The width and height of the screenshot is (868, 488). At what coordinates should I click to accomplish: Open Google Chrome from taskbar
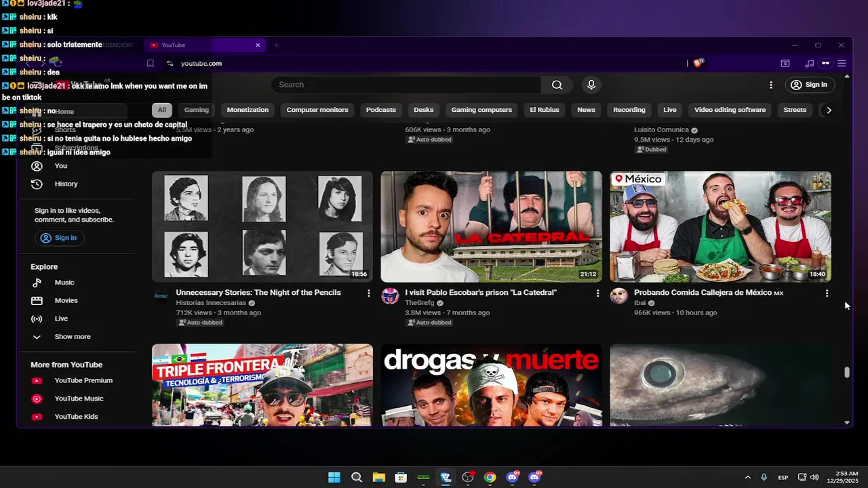point(490,477)
